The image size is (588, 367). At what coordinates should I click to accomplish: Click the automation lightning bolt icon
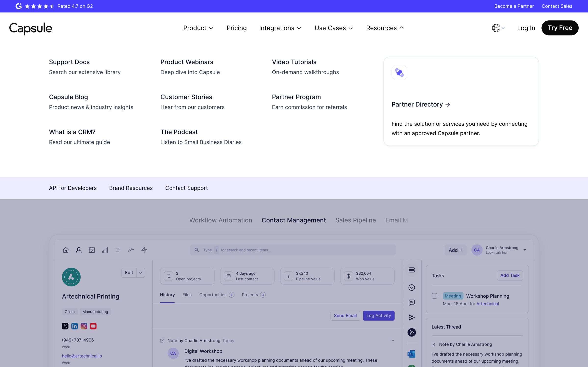pyautogui.click(x=144, y=250)
